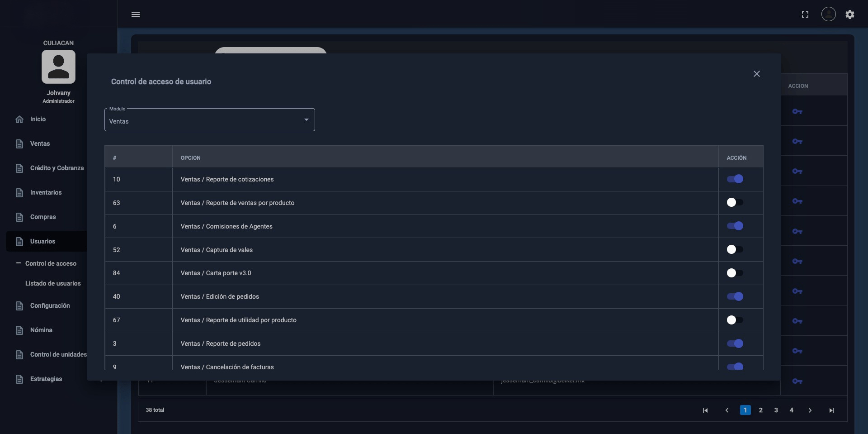Viewport: 868px width, 434px height.
Task: Go to the last page
Action: point(831,410)
